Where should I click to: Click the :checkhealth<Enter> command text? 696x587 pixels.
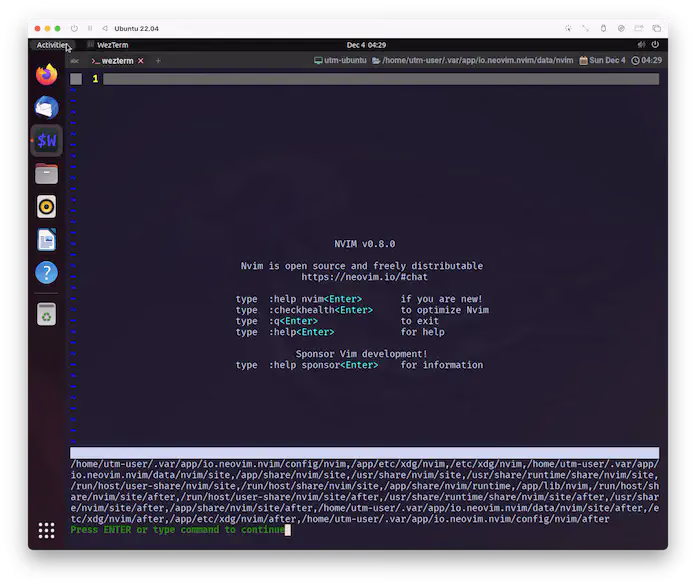pos(321,310)
